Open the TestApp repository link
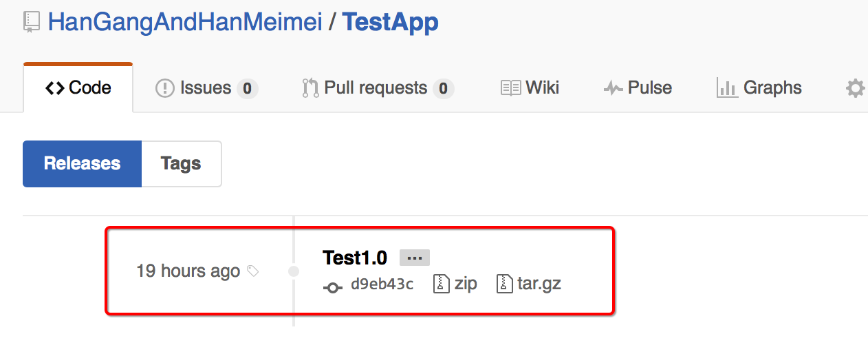This screenshot has height=354, width=868. point(391,22)
